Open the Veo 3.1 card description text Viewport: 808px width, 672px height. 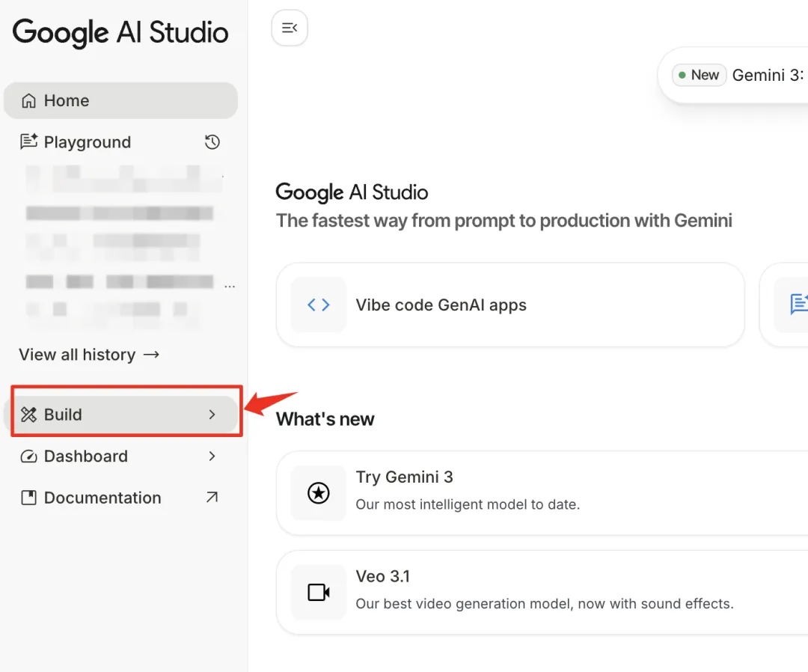[544, 604]
